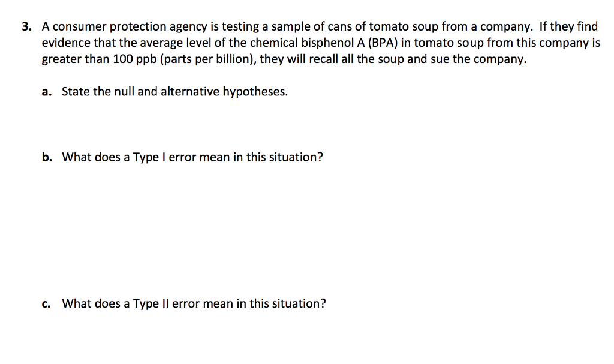Click the Type II error question text

[194, 303]
